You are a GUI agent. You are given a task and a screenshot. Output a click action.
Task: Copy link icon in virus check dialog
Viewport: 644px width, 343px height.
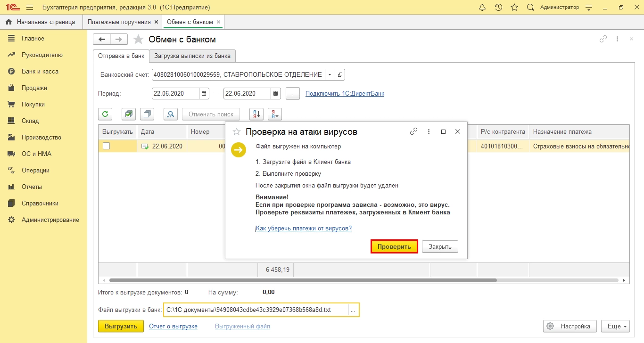[413, 132]
